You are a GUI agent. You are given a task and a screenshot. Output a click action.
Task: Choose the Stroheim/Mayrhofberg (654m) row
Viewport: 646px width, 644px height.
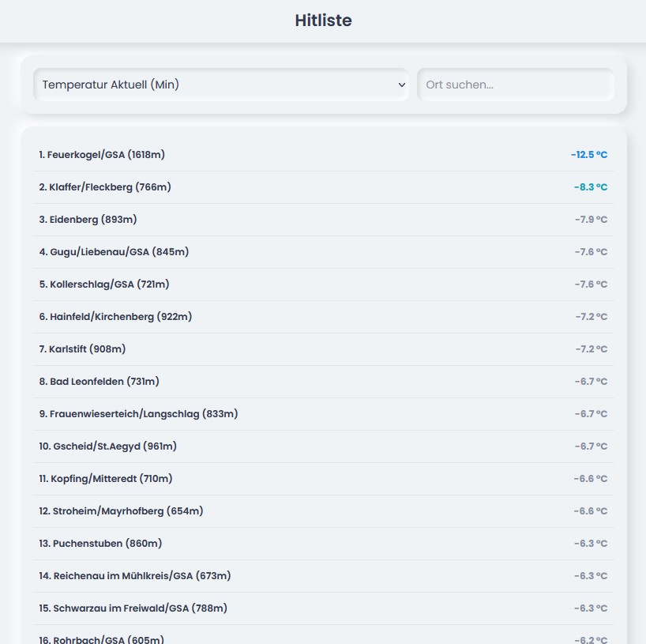pyautogui.click(x=121, y=511)
